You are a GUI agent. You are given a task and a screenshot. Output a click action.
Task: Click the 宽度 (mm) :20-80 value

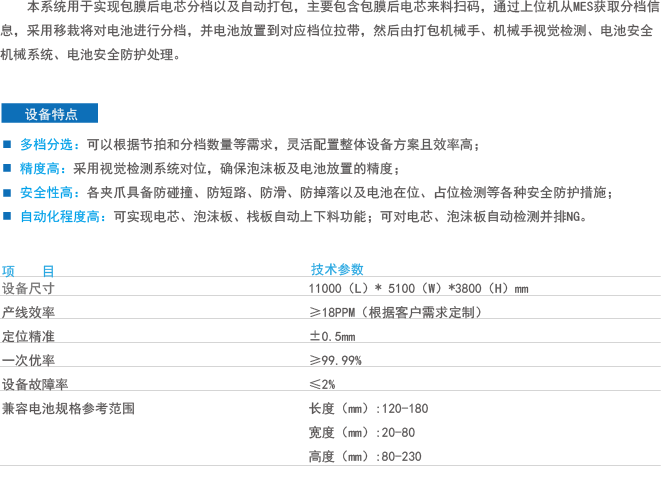[362, 433]
